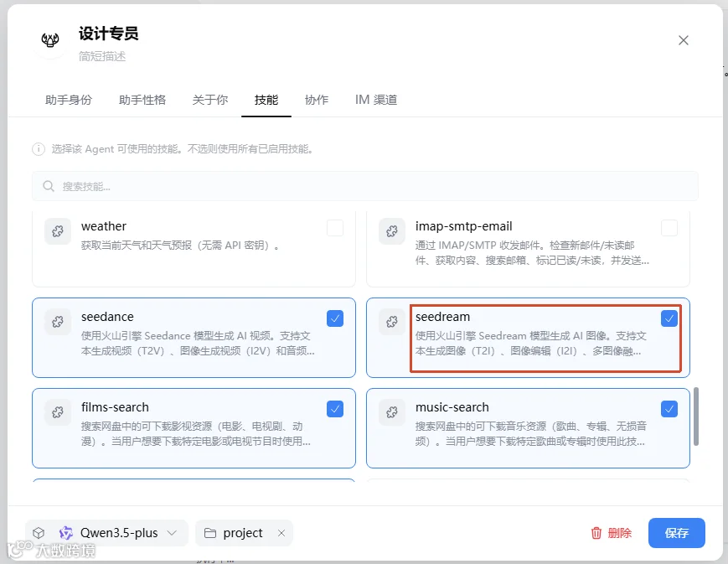Switch to the 助手性格 tab

pos(142,100)
